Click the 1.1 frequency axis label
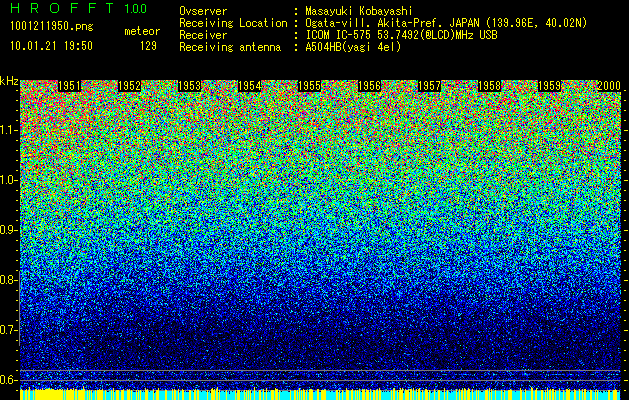Screen dimensions: 629x400 (8, 130)
